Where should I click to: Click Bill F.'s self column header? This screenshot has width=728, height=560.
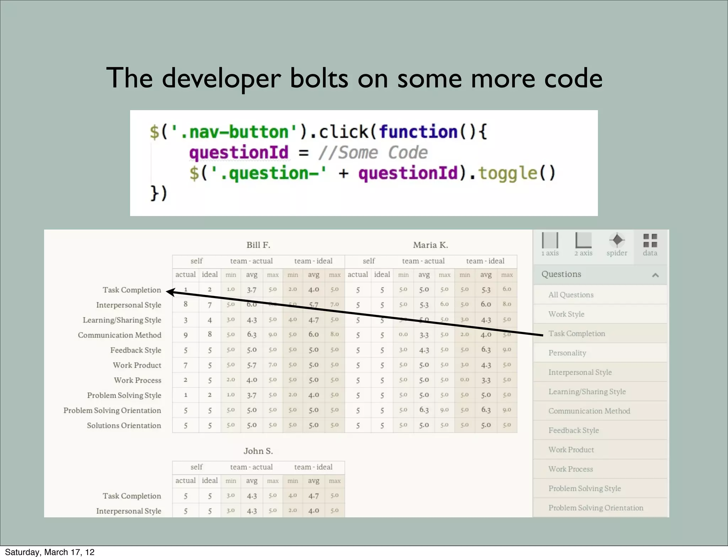coord(197,261)
